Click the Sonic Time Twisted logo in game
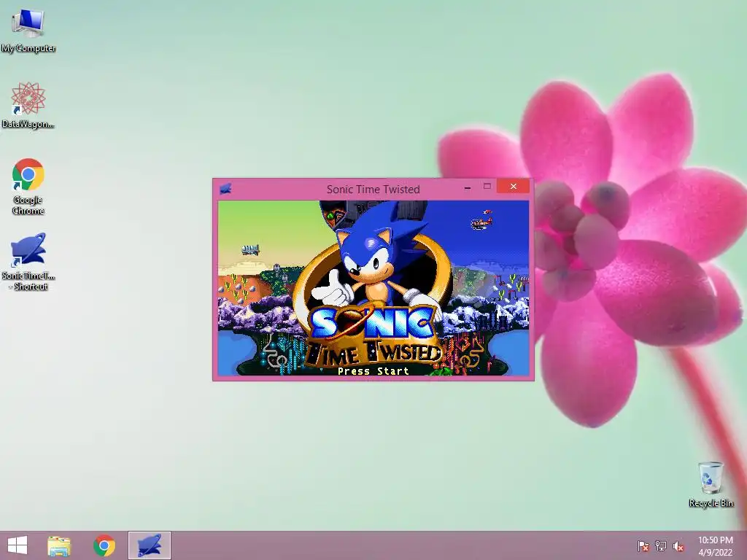The height and width of the screenshot is (560, 747). (374, 337)
